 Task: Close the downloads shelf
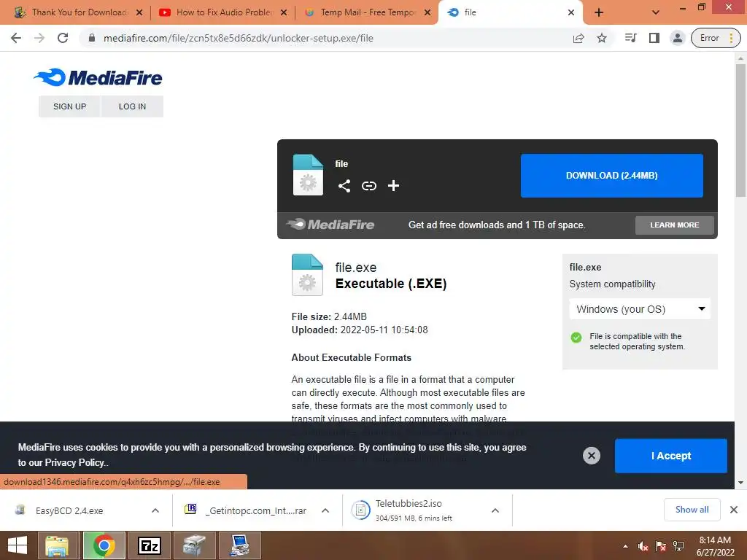click(x=734, y=510)
